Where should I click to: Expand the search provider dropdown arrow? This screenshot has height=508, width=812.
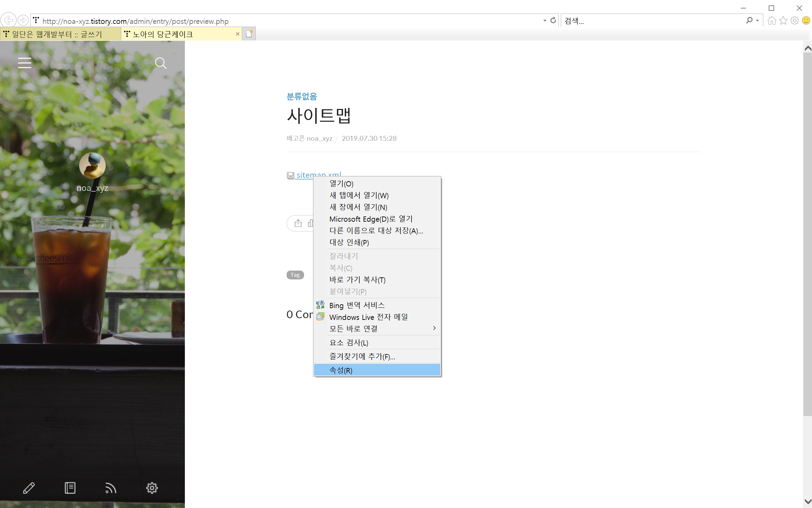click(757, 20)
